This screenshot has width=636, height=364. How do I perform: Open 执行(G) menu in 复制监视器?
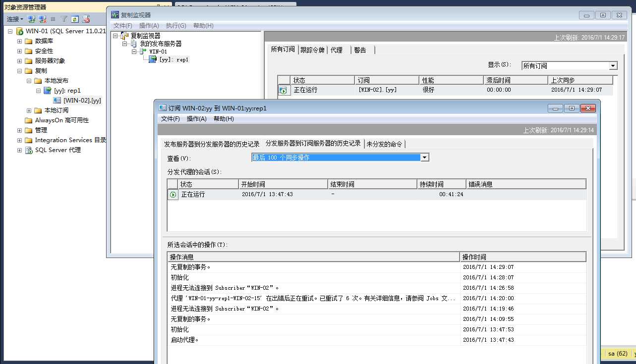point(176,26)
